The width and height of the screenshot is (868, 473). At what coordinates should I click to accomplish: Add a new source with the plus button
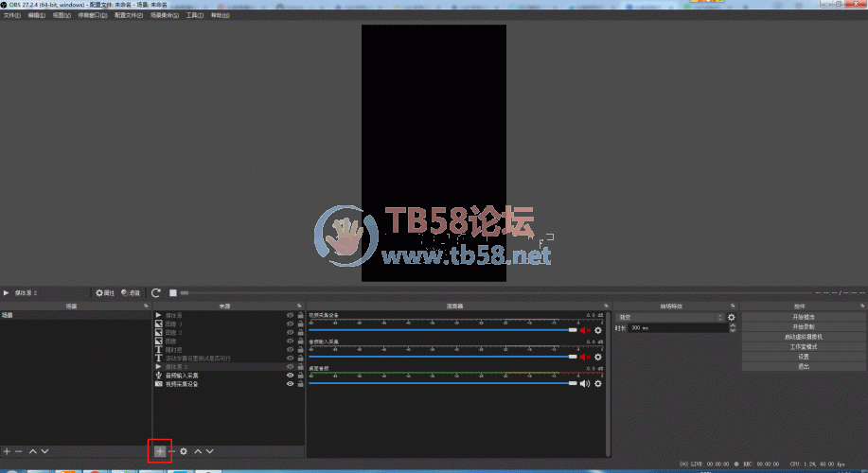tap(159, 451)
